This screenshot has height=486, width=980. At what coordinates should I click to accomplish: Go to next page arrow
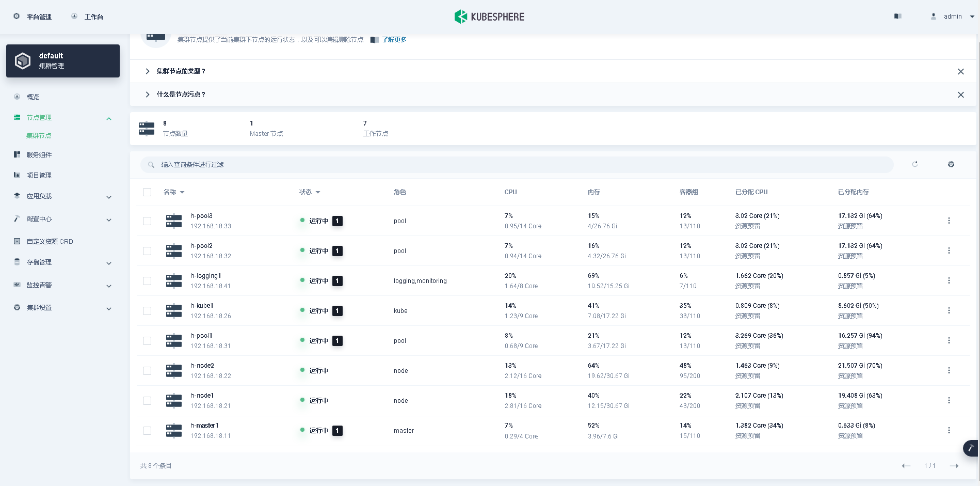pyautogui.click(x=954, y=466)
